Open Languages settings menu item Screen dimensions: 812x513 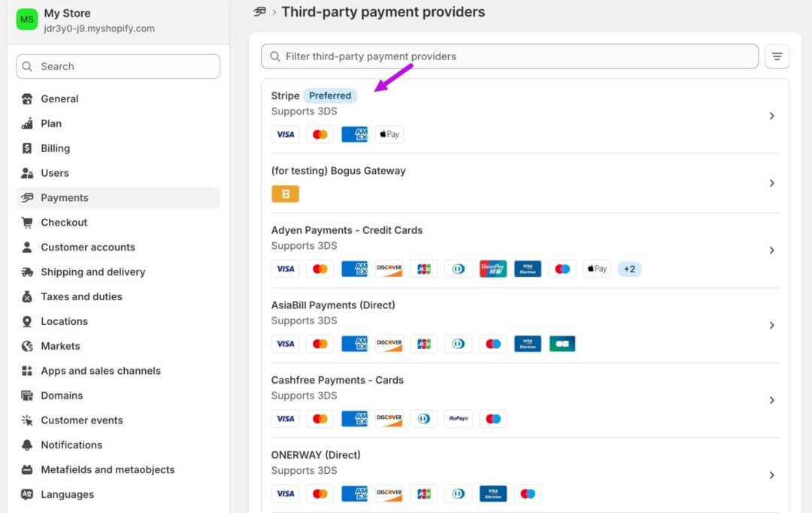pos(118,495)
